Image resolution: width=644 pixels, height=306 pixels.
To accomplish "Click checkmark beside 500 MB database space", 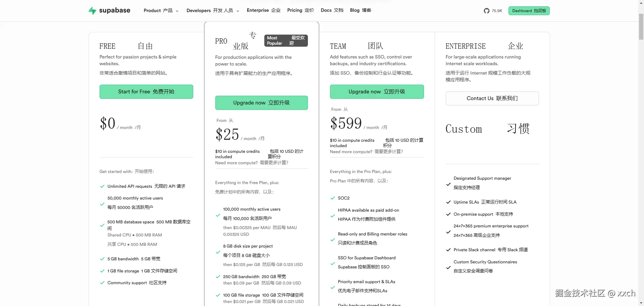I will coord(102,225).
